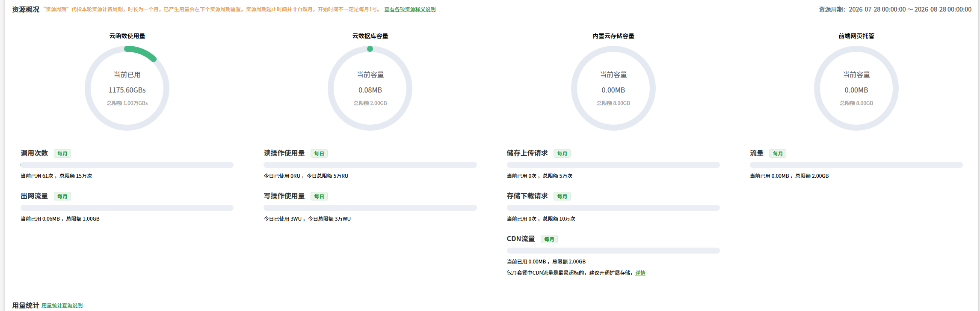Click the 每月 tag beside 出网流量
The image size is (980, 311).
click(x=62, y=196)
